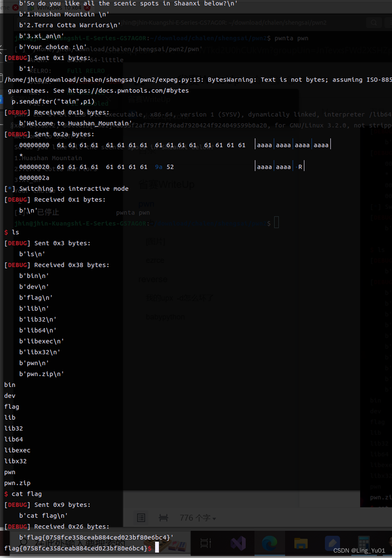Expand the '776 个字' word count dropdown

tap(197, 518)
